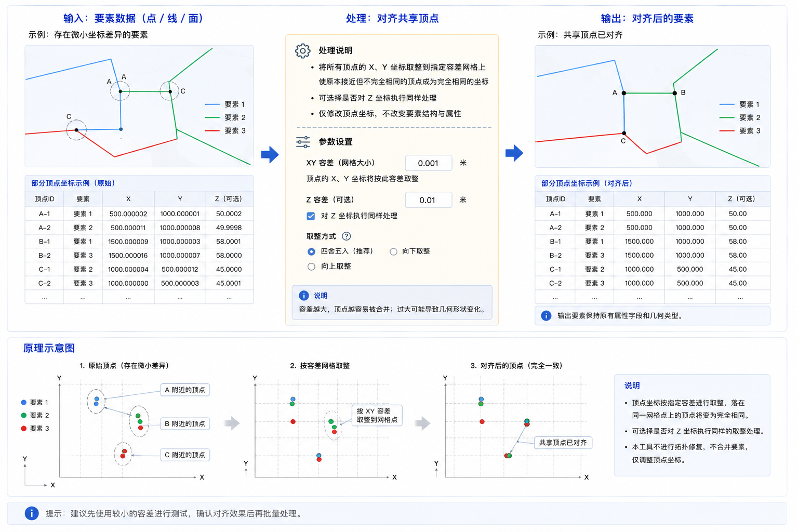Click the 顶点ID header in the original table

click(x=45, y=199)
